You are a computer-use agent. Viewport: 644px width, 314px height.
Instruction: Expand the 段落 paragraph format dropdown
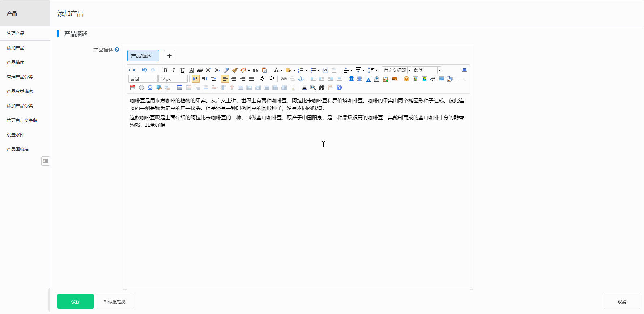click(439, 70)
